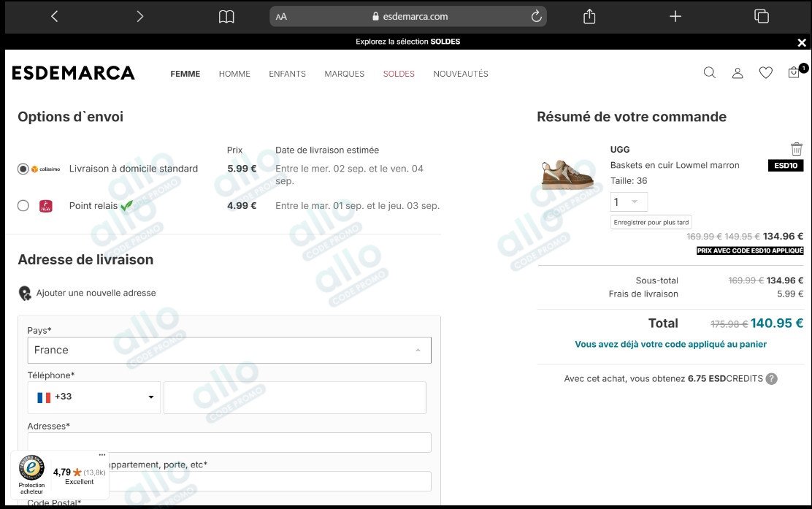Open the 'Explorez la sélection SOLDES' banner link
812x509 pixels.
click(408, 42)
